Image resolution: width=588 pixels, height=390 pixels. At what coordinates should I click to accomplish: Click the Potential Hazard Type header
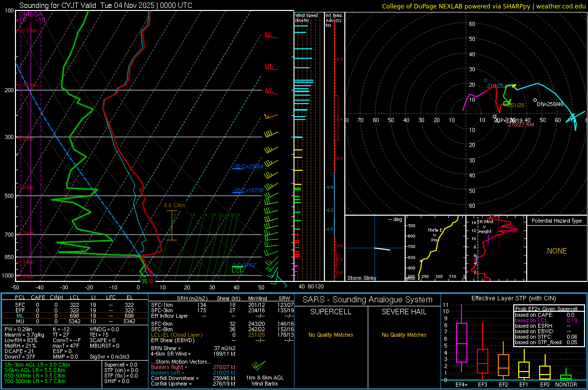pos(557,221)
